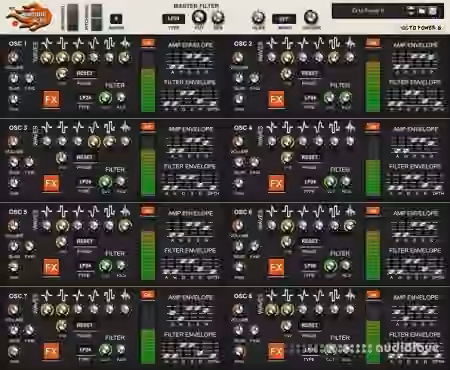Toggle the orange ON switch for OSC 8
450x370 pixels.
(x=373, y=295)
